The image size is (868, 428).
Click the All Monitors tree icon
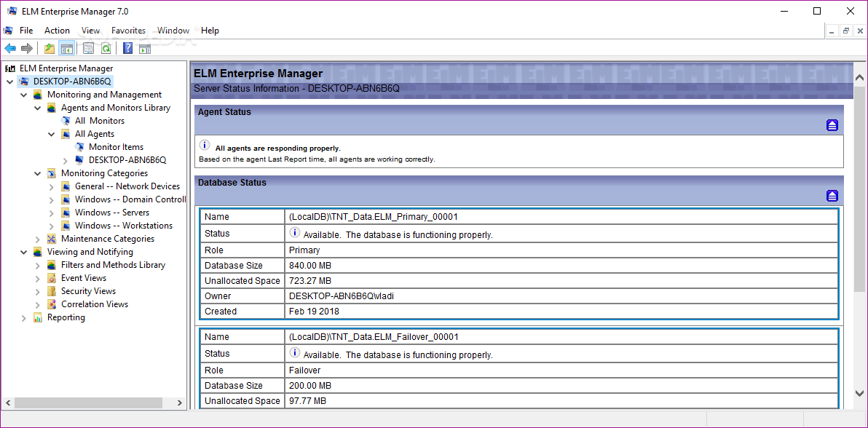(66, 121)
